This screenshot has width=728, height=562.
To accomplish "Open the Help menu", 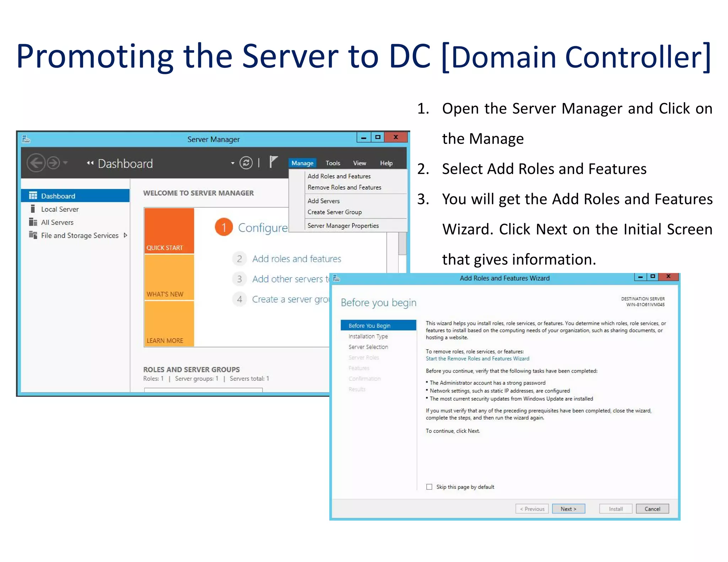I will pyautogui.click(x=386, y=163).
